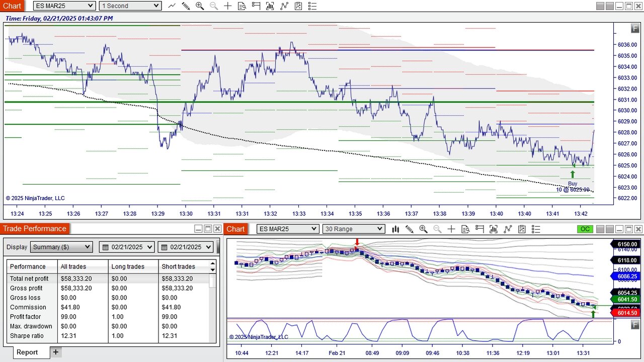Open Data Series in 30 Range chart toolbar

pos(494,229)
